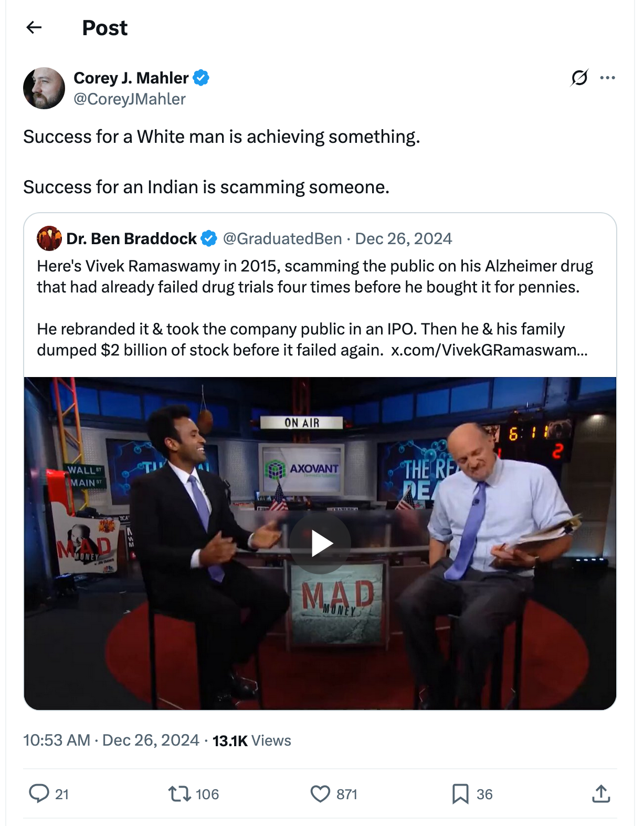Click Dr. Ben Braddock verified checkmark
This screenshot has height=826, width=644.
tap(209, 238)
